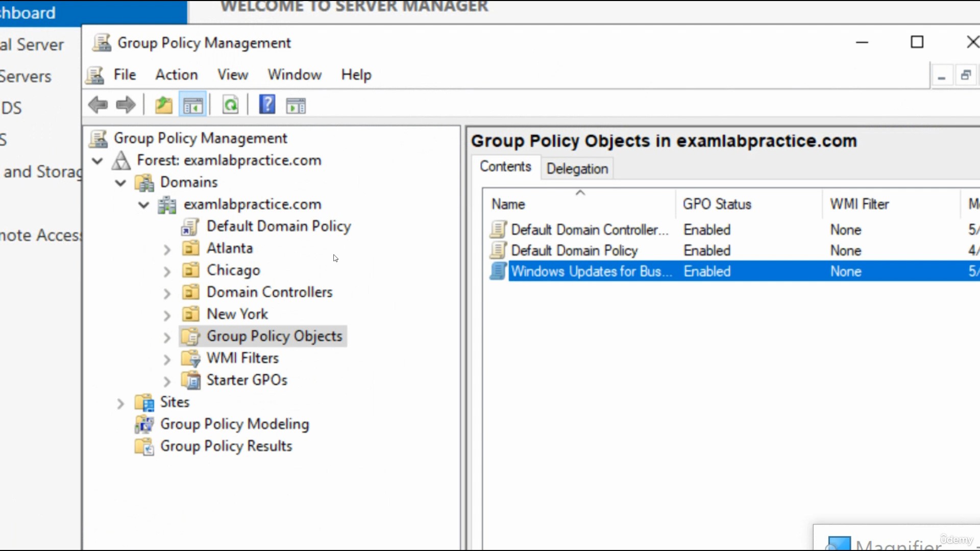The height and width of the screenshot is (551, 980).
Task: Select Group Policy Results in tree
Action: 226,446
